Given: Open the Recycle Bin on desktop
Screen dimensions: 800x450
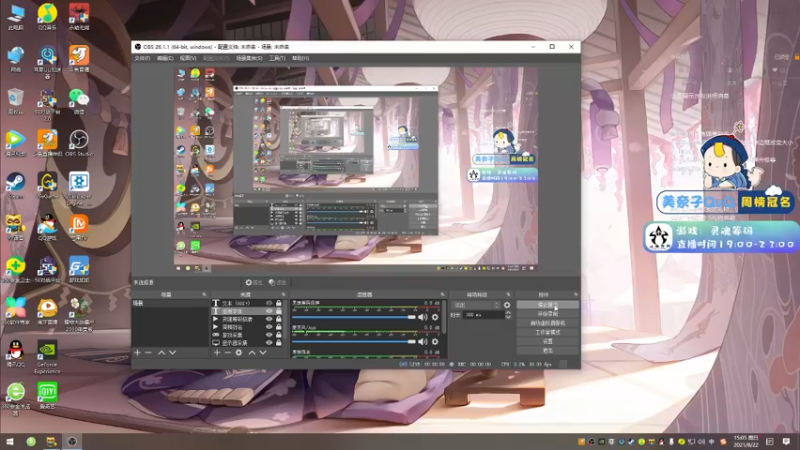Looking at the screenshot, I should [x=16, y=101].
